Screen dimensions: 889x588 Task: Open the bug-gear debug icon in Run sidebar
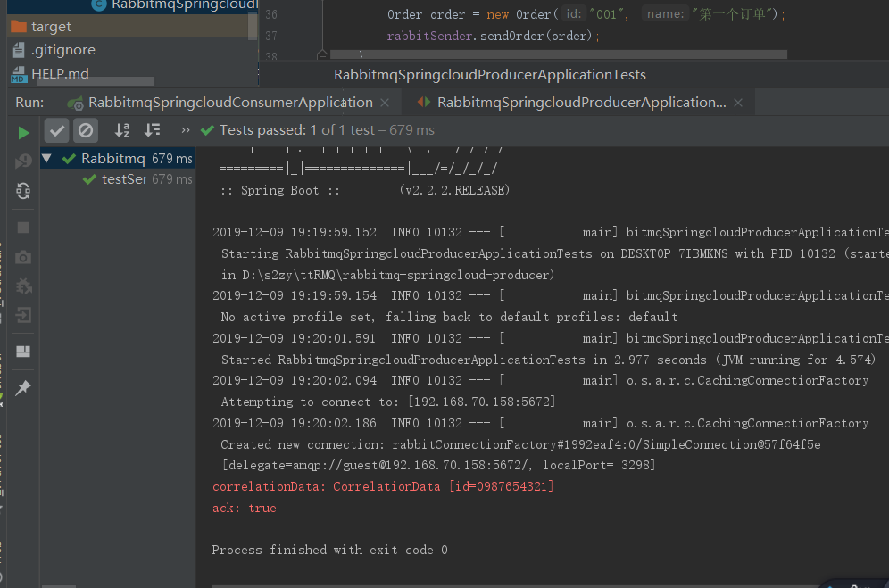pyautogui.click(x=23, y=286)
